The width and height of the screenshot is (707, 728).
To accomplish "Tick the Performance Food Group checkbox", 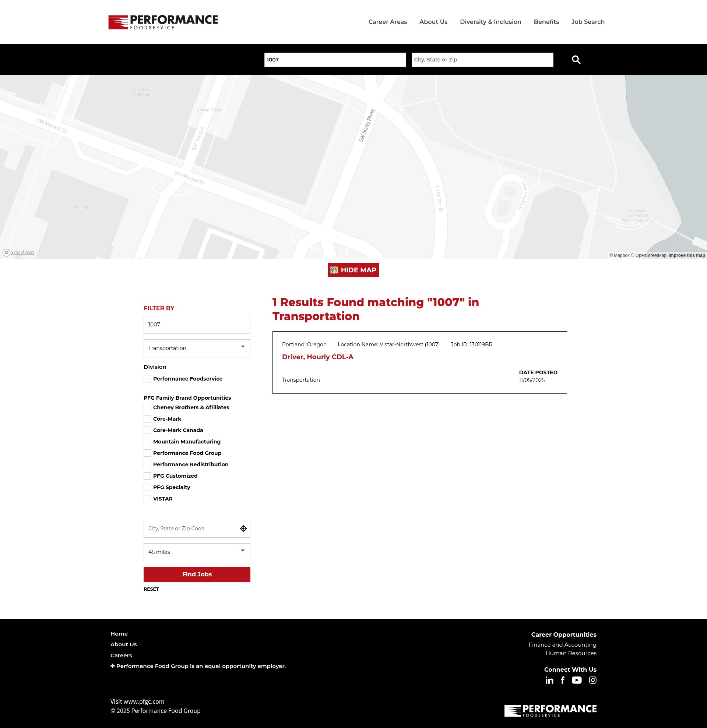I will pyautogui.click(x=147, y=453).
